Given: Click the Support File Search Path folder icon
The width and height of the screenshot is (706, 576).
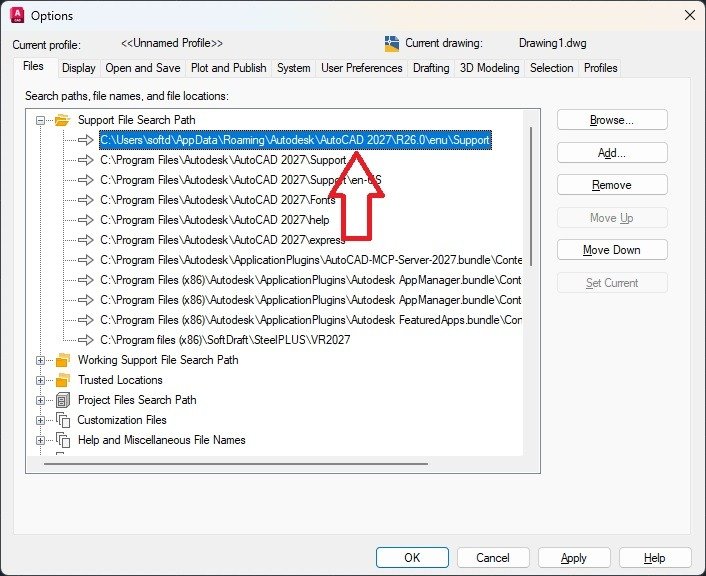Looking at the screenshot, I should (63, 120).
